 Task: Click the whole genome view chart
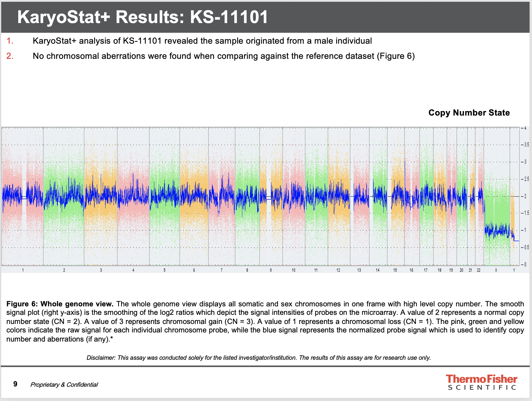(x=260, y=196)
